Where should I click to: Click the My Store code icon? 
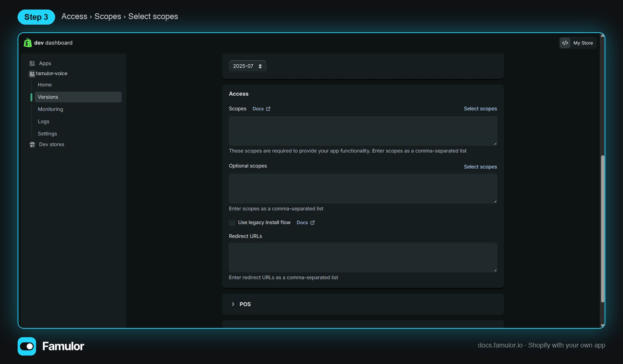(565, 43)
